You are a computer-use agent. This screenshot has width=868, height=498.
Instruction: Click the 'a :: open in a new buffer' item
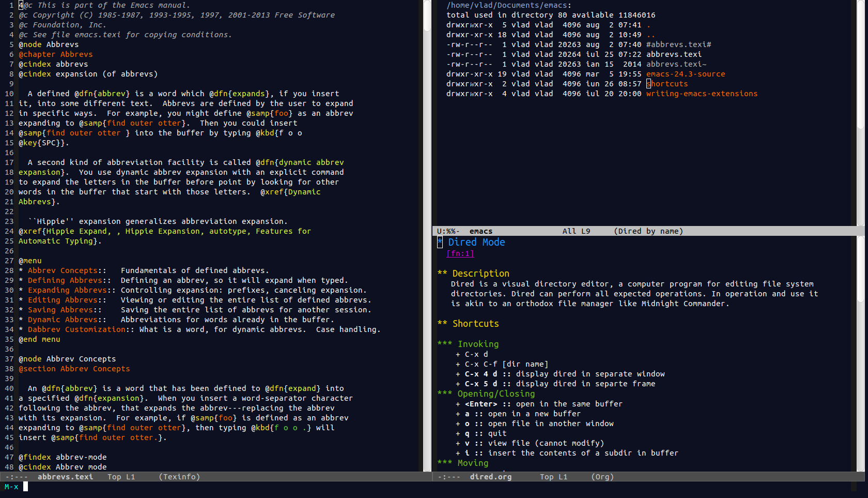click(x=518, y=414)
